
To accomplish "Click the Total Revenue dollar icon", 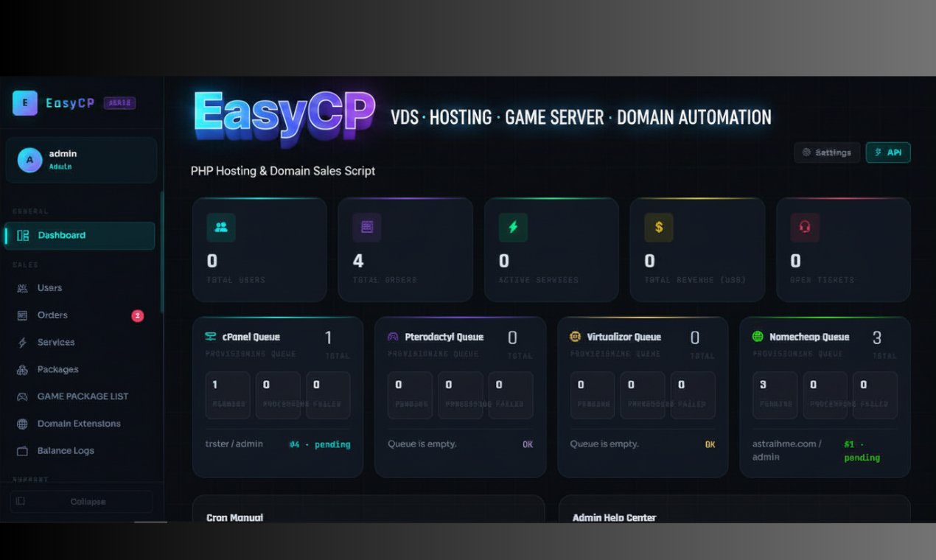I will coord(659,228).
